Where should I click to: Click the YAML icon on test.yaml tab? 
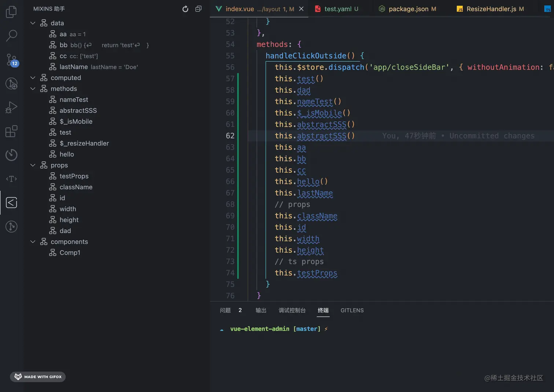[x=318, y=9]
